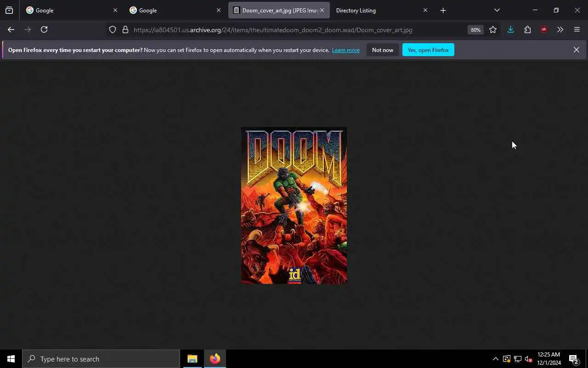588x368 pixels.
Task: Choose Not now in the notification
Action: coord(383,50)
